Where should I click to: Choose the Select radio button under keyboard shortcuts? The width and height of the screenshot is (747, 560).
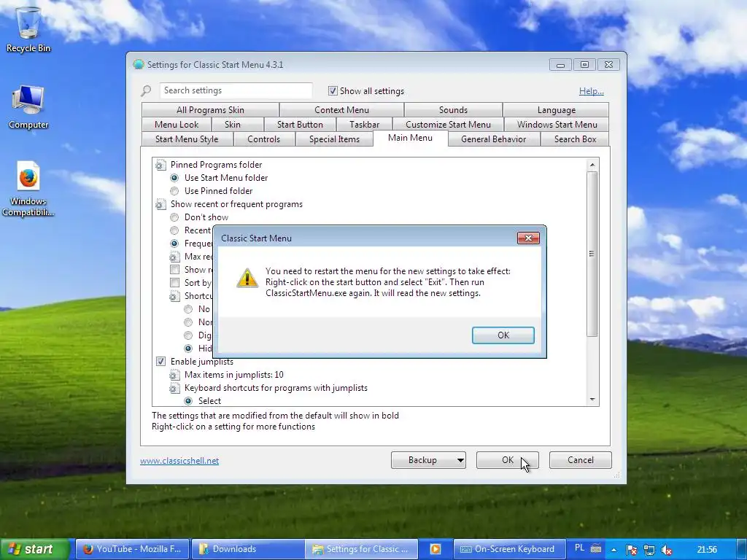(x=188, y=401)
